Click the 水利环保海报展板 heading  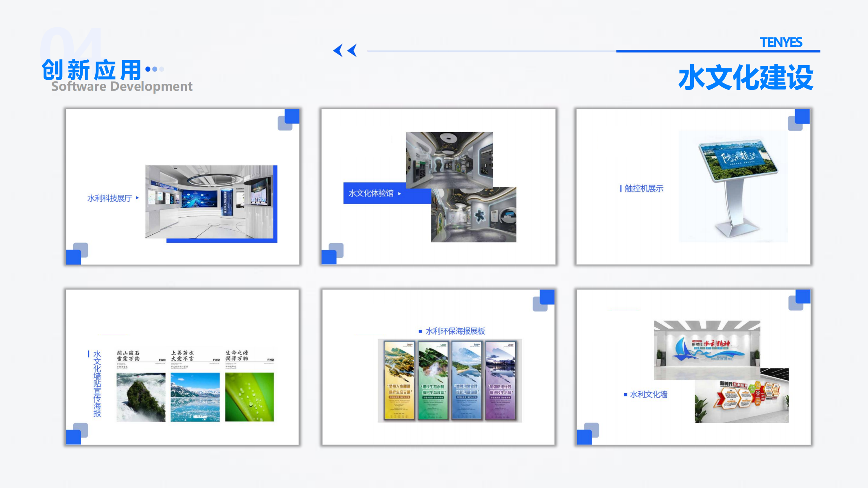point(455,331)
